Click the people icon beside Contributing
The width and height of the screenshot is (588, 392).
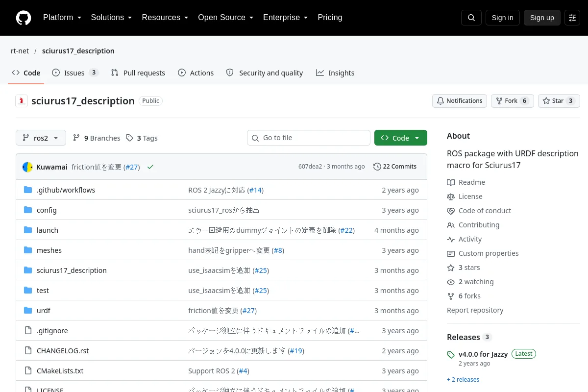click(451, 225)
